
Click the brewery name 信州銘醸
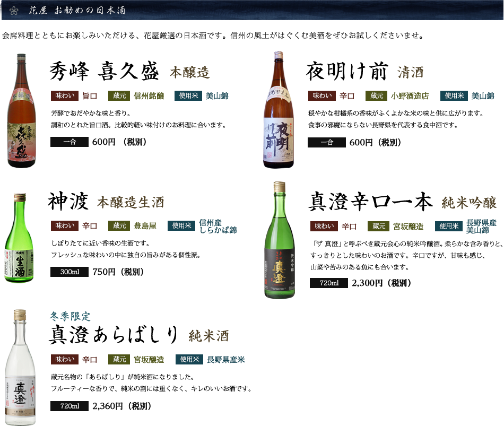149,96
